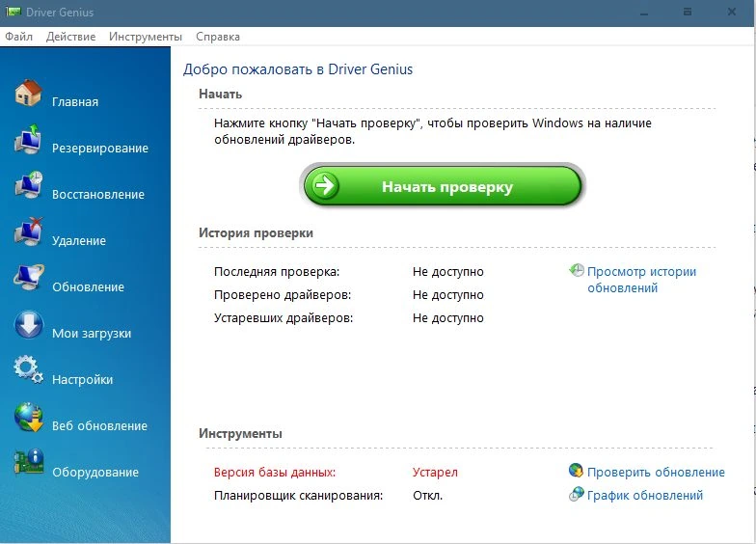Screen dimensions: 756x544
Task: Select Обновление sidebar label
Action: (89, 287)
